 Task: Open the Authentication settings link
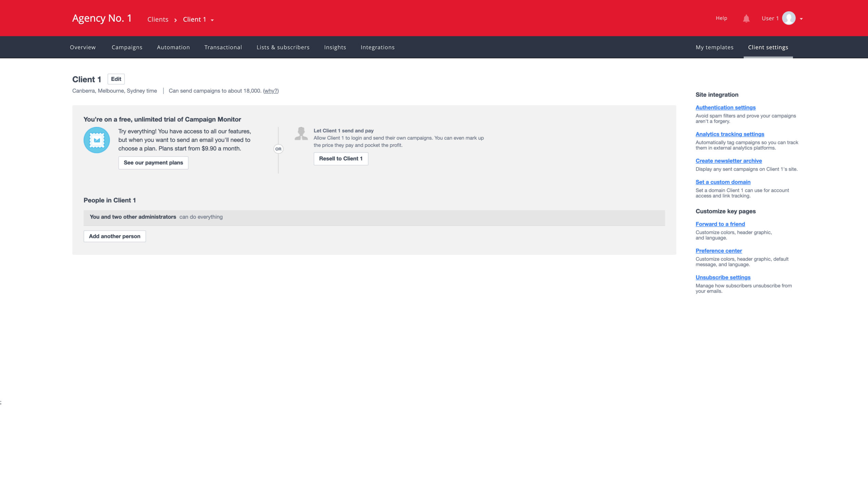725,107
